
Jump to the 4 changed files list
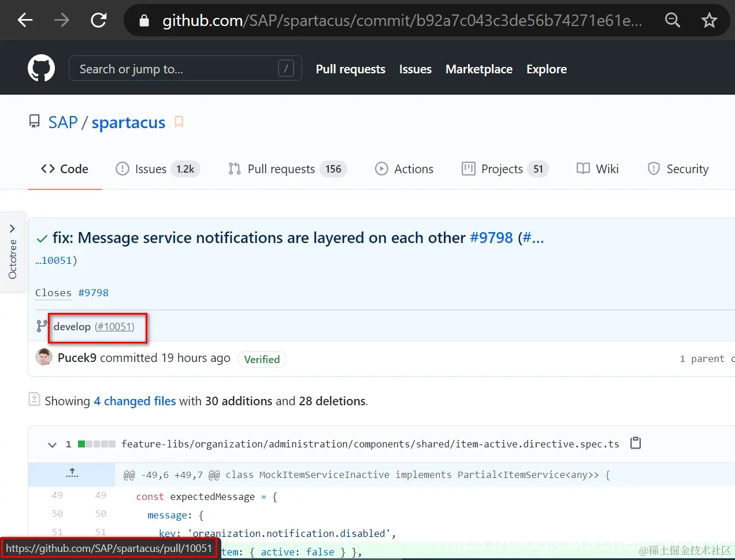(135, 401)
